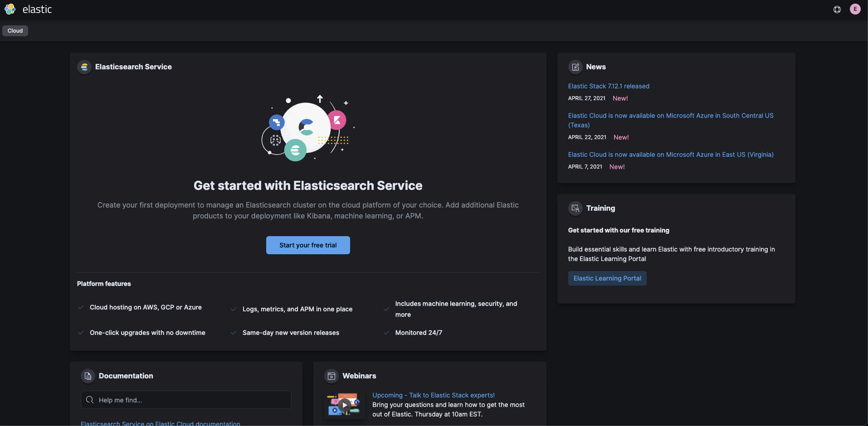Click Includes machine learning, security text
Viewport: 868px width, 426px height.
pos(456,309)
